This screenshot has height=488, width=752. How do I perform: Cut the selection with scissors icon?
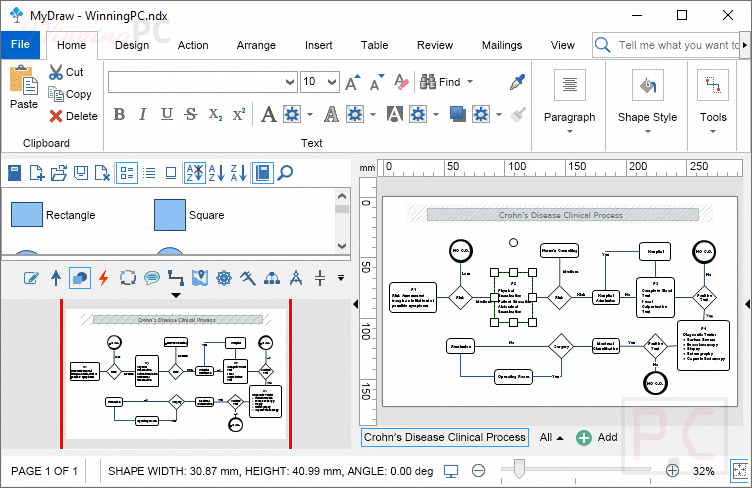[x=56, y=72]
